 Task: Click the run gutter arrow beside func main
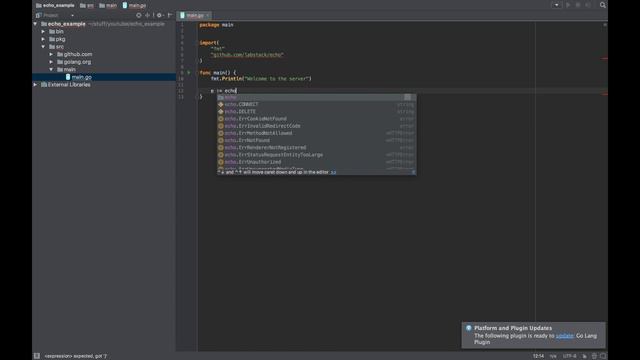point(189,73)
